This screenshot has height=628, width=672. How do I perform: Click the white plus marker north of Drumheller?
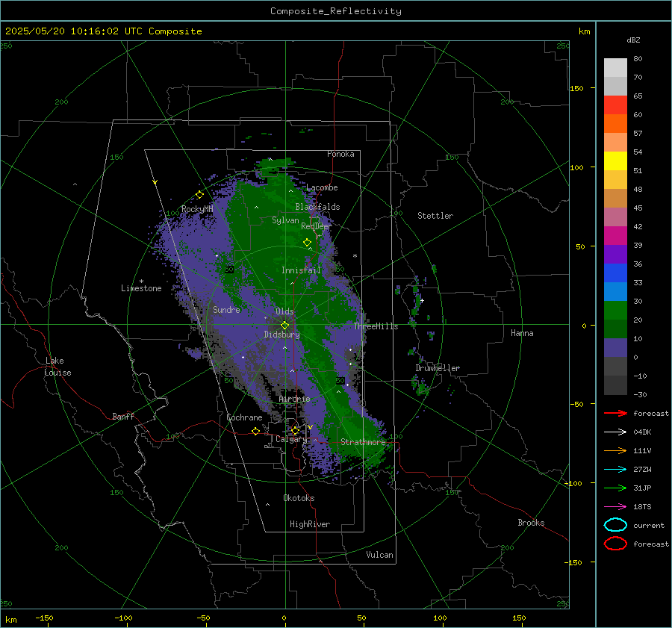[x=422, y=300]
